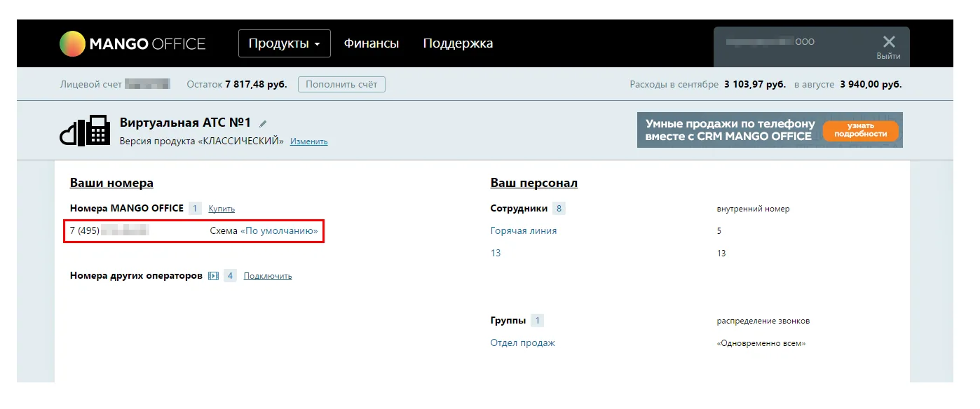Open the Отдел продаж group link
This screenshot has width=980, height=409.
(x=523, y=342)
